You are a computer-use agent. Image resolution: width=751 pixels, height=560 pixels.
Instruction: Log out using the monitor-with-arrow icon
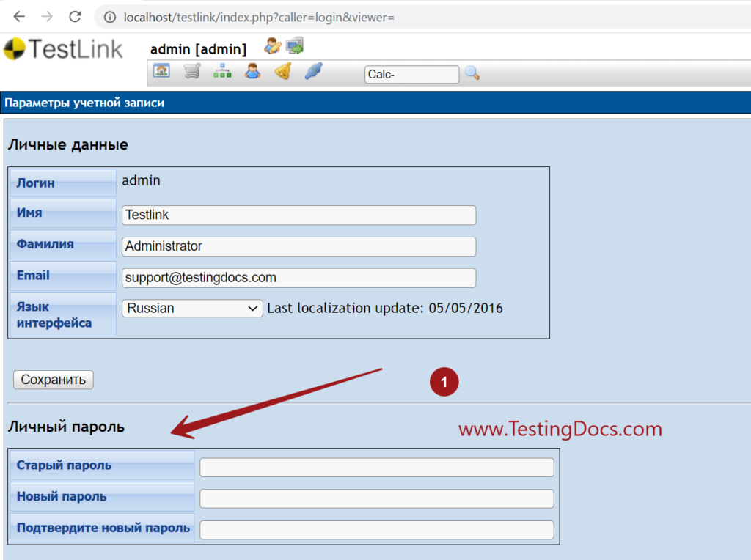tap(295, 45)
